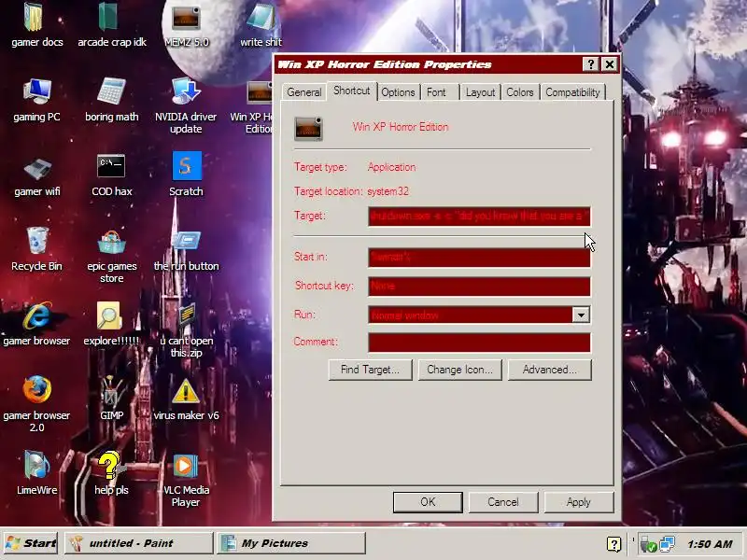The width and height of the screenshot is (747, 560).
Task: Switch to untitled - Paint taskbar window
Action: (138, 543)
